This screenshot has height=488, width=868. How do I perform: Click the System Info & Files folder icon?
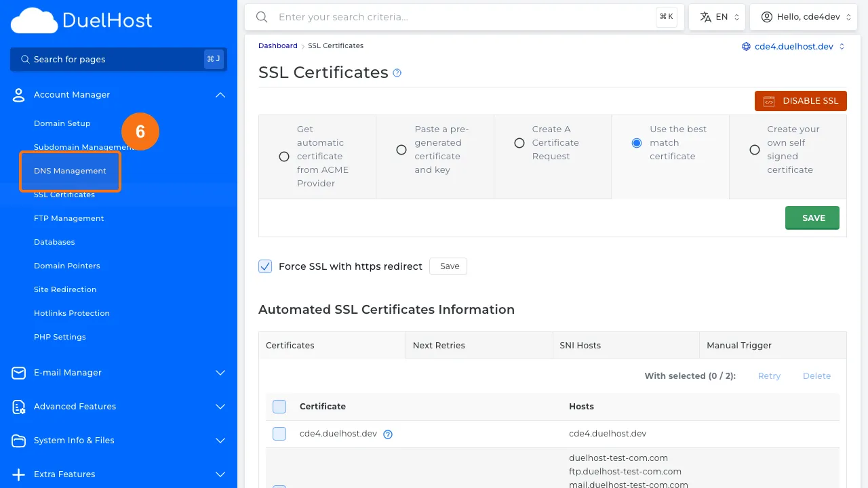click(18, 441)
